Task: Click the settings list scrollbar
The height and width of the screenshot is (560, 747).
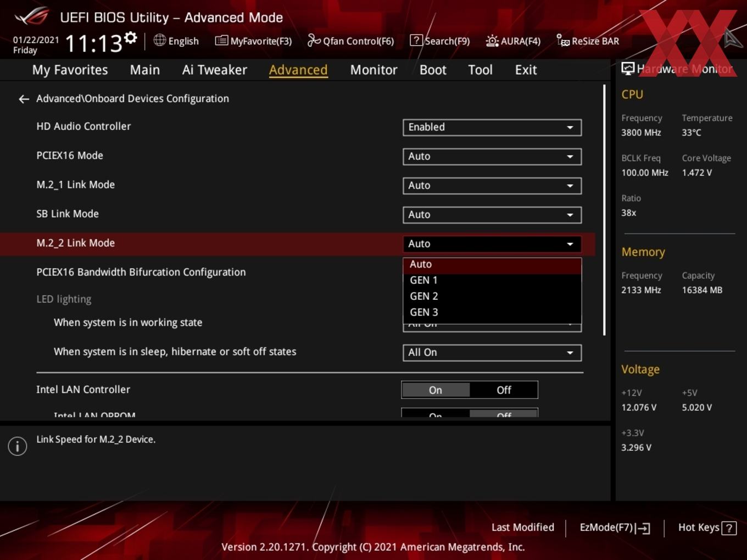Action: (604, 210)
